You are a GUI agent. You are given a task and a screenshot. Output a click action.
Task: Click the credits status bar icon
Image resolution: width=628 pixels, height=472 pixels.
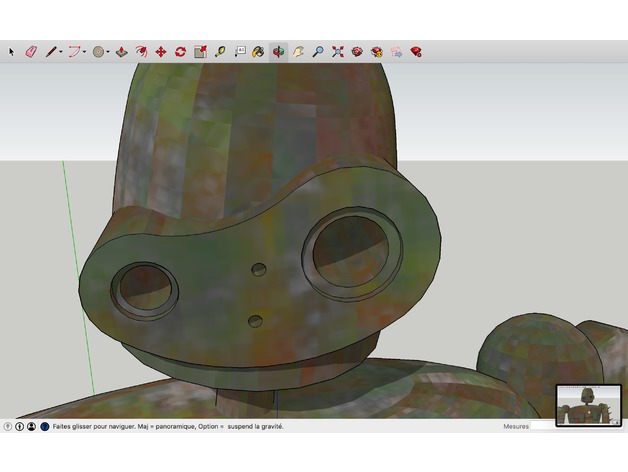[x=19, y=427]
